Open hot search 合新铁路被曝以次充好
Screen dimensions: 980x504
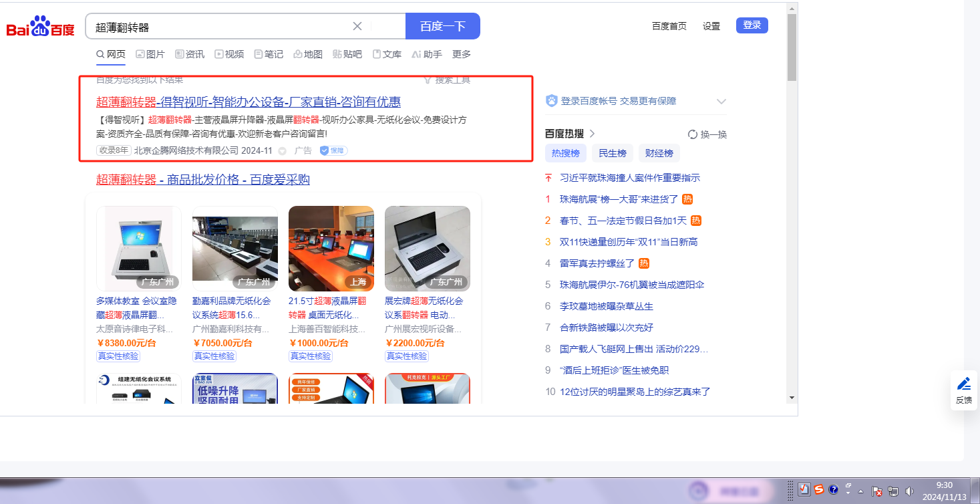tap(607, 328)
